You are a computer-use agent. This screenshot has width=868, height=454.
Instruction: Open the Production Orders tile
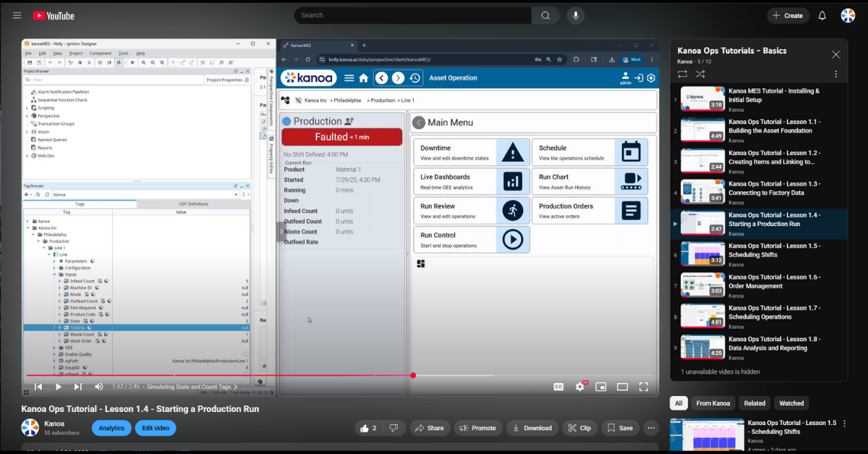tap(590, 211)
